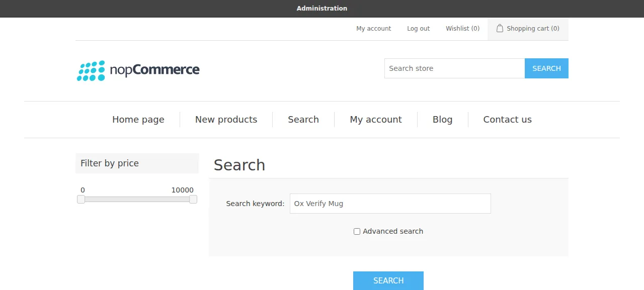This screenshot has height=290, width=644.
Task: Click the price range slider track
Action: (137, 200)
